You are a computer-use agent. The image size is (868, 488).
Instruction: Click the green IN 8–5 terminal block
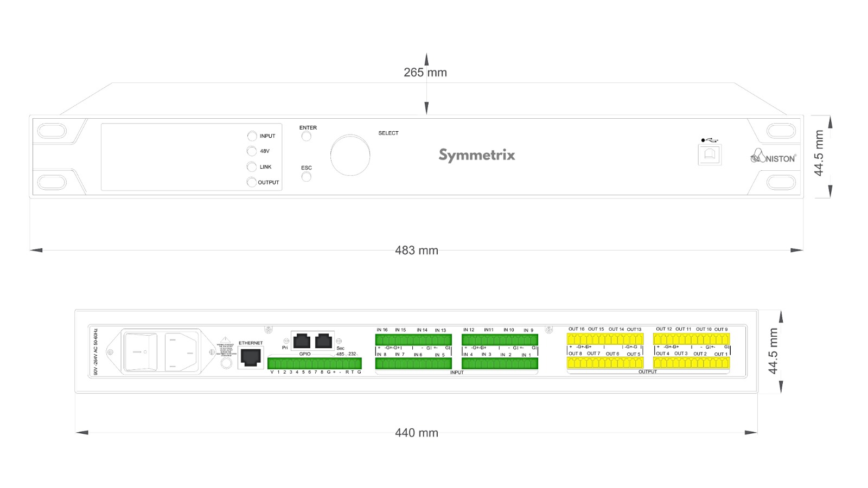[413, 363]
